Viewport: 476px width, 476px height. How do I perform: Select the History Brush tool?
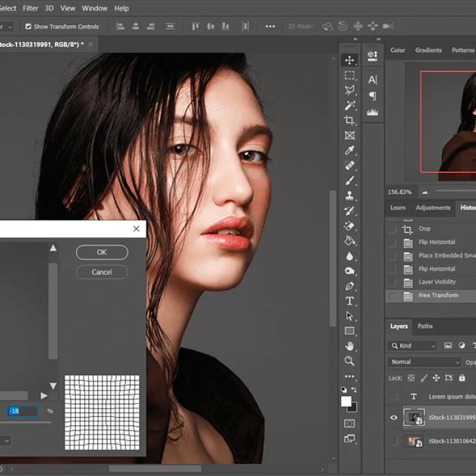point(349,211)
